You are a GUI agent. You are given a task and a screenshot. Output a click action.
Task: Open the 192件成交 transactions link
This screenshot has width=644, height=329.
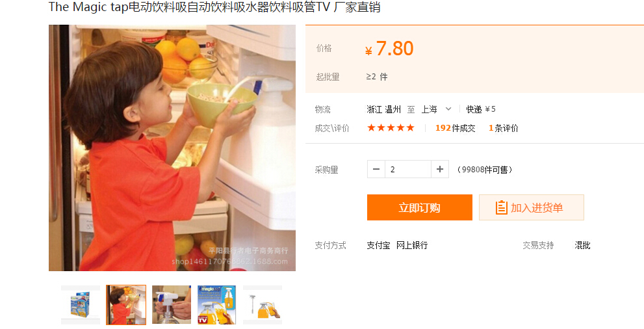click(455, 128)
